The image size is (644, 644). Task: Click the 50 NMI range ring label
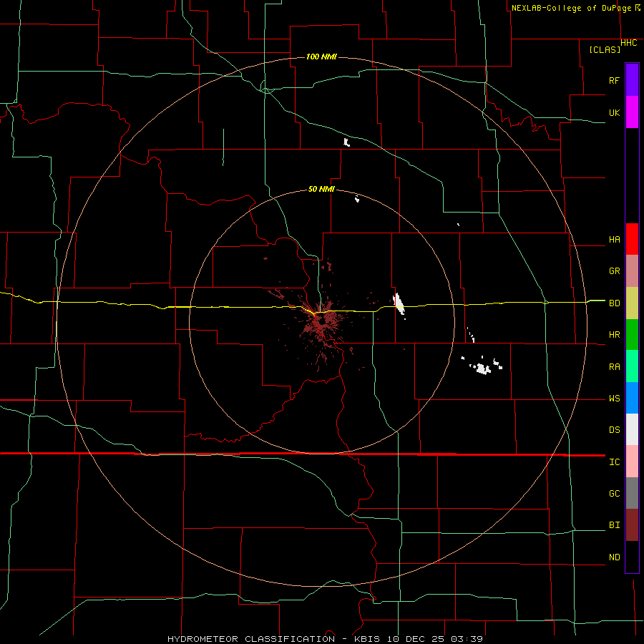(321, 189)
